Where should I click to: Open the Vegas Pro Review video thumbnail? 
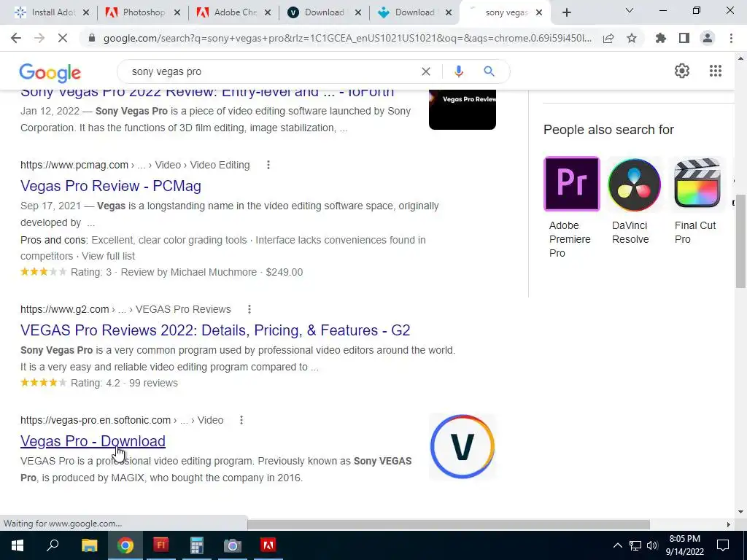[x=462, y=109]
